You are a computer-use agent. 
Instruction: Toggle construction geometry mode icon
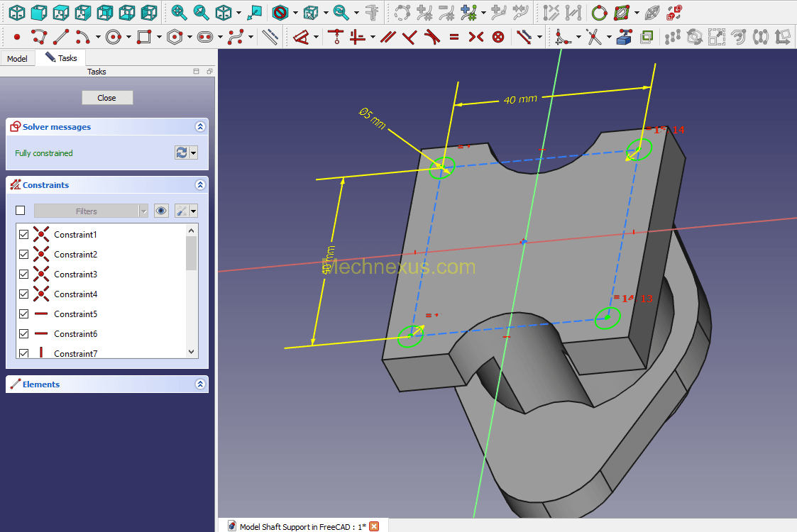tap(270, 37)
